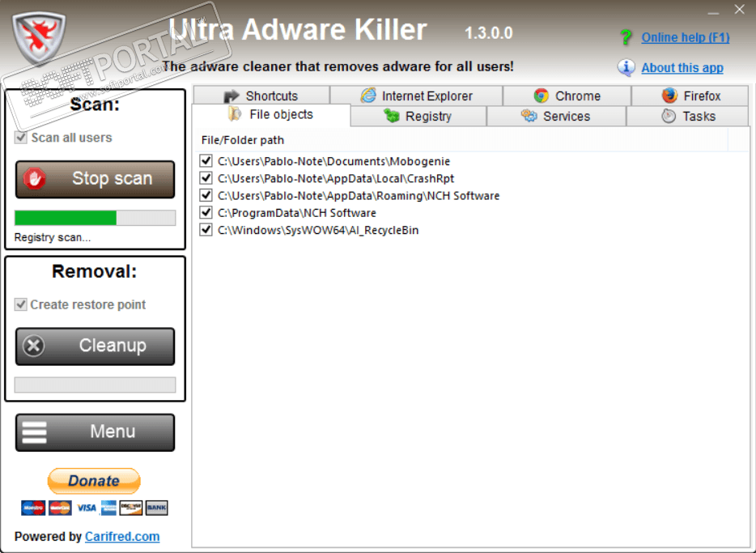Select the C:\Users\Pablo-Note\Documents\Mobogenie path text
The height and width of the screenshot is (553, 756).
[333, 161]
